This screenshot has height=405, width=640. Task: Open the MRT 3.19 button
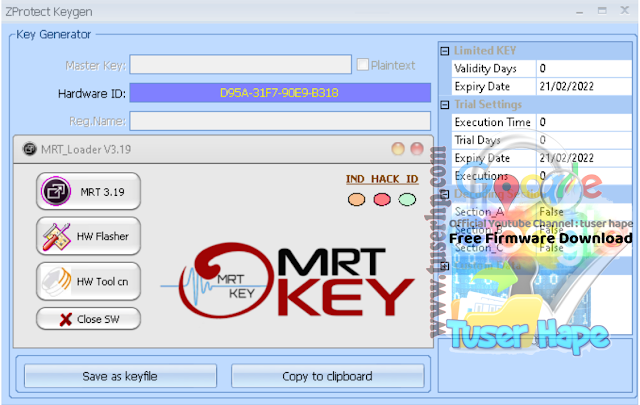(89, 191)
